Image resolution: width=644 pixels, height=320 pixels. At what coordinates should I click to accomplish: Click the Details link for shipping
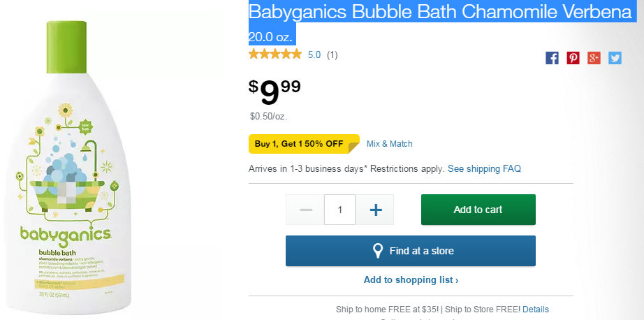coord(536,310)
